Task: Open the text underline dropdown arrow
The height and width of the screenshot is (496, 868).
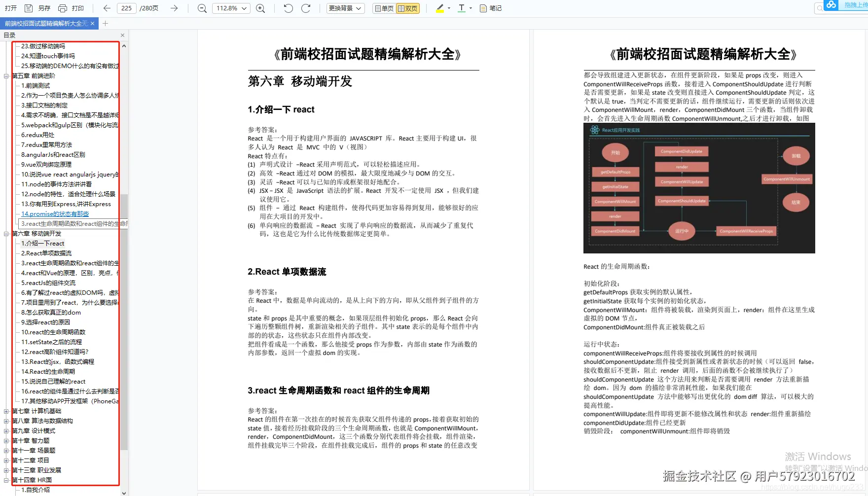Action: click(470, 8)
